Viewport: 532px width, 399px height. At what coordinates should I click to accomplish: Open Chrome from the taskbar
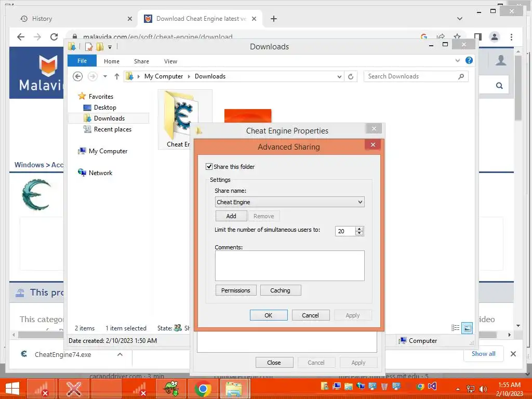point(203,389)
